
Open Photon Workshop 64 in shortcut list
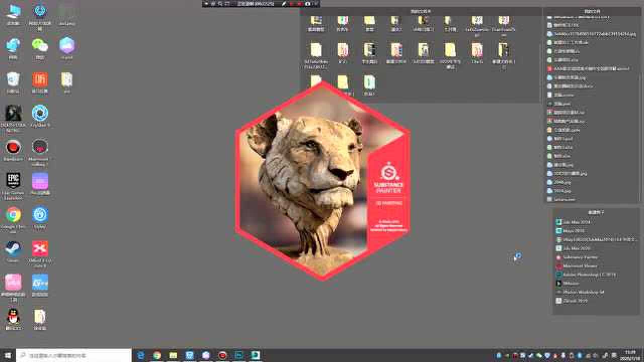click(580, 292)
